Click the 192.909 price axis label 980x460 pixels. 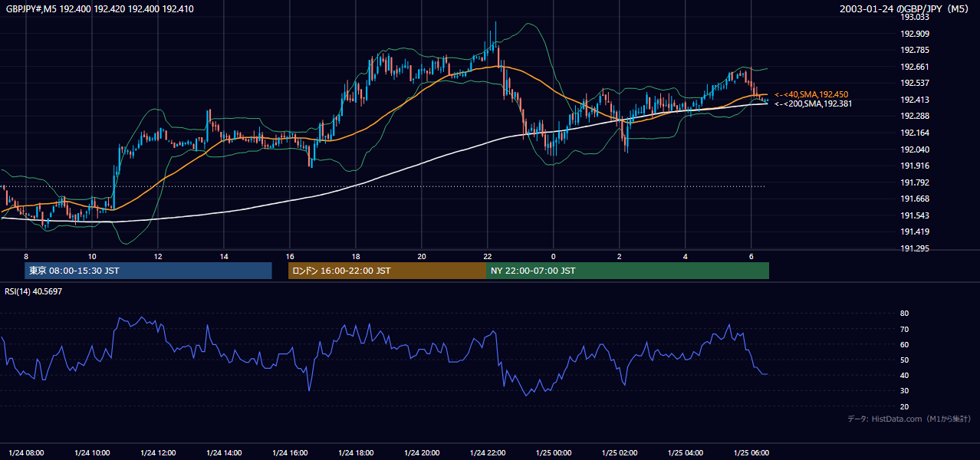click(x=915, y=34)
